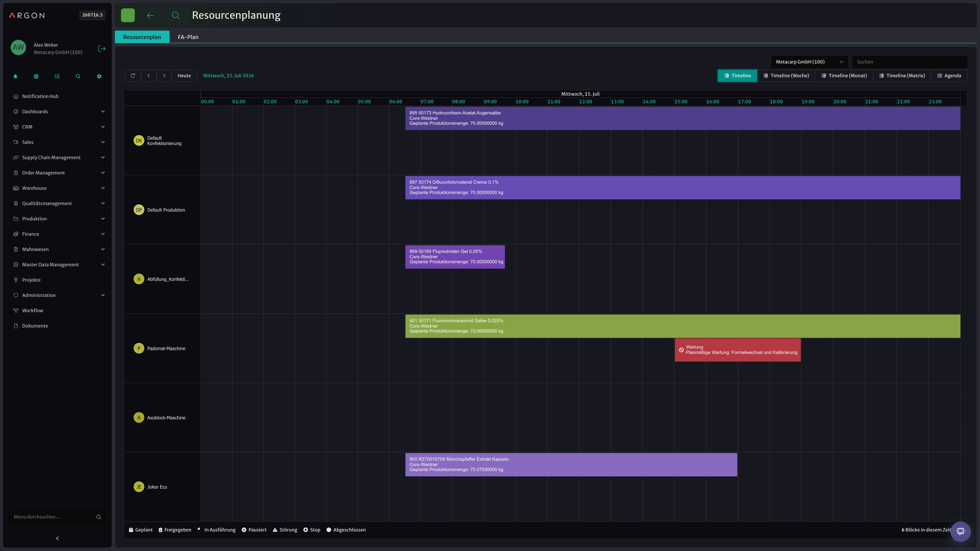This screenshot has width=980, height=551.
Task: Select Timeline (Woche) view
Action: pyautogui.click(x=786, y=76)
